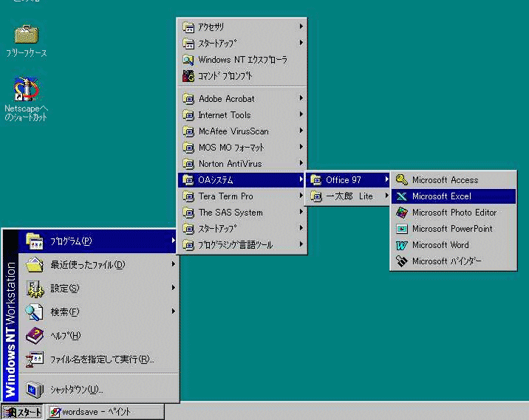
Task: Select the ヘルプ(H) label text
Action: pos(66,336)
